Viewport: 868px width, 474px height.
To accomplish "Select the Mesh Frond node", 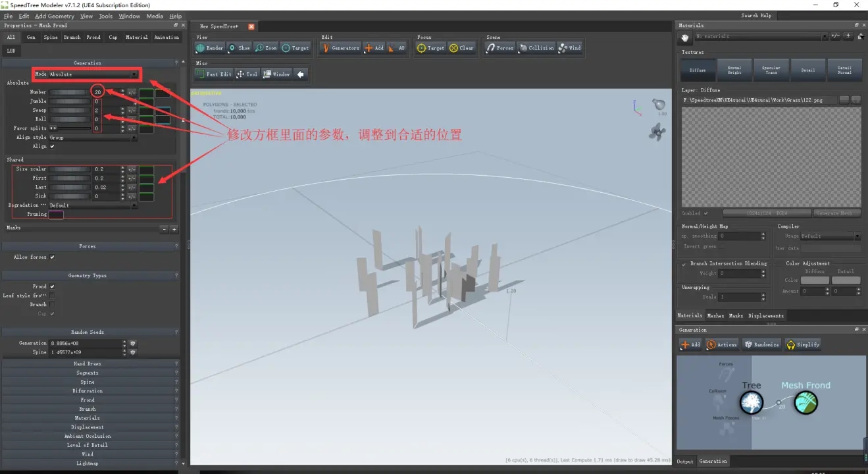I will [x=806, y=402].
